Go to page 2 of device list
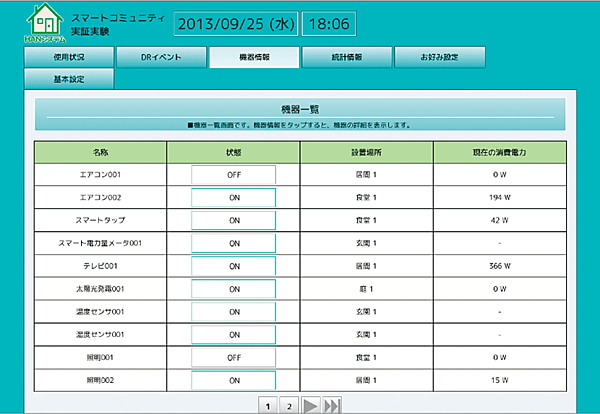The width and height of the screenshot is (600, 414). 289,405
